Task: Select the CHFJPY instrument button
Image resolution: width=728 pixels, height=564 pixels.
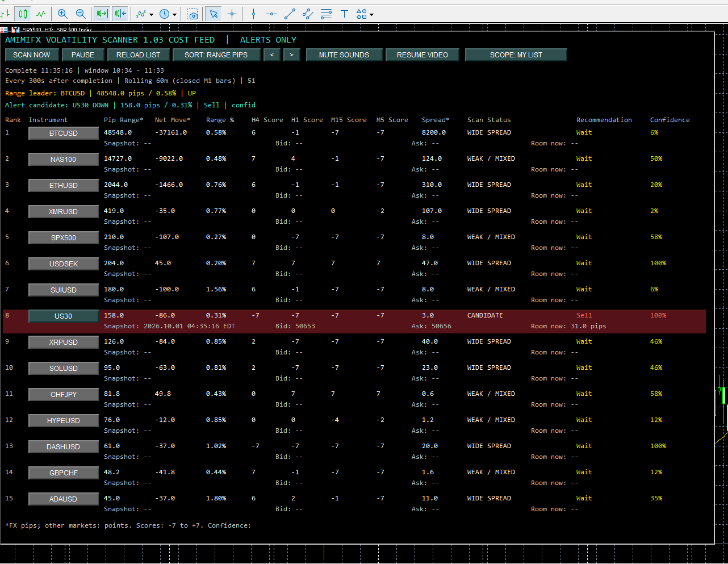Action: click(63, 395)
